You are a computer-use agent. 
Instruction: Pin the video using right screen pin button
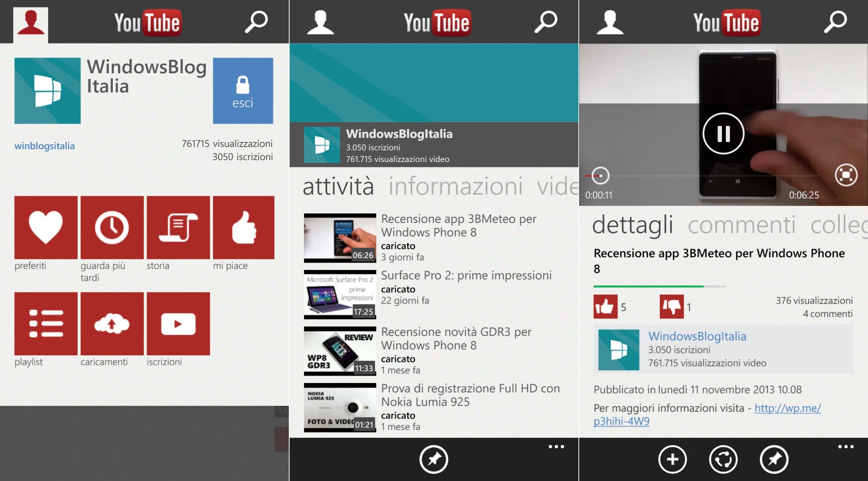click(x=774, y=459)
